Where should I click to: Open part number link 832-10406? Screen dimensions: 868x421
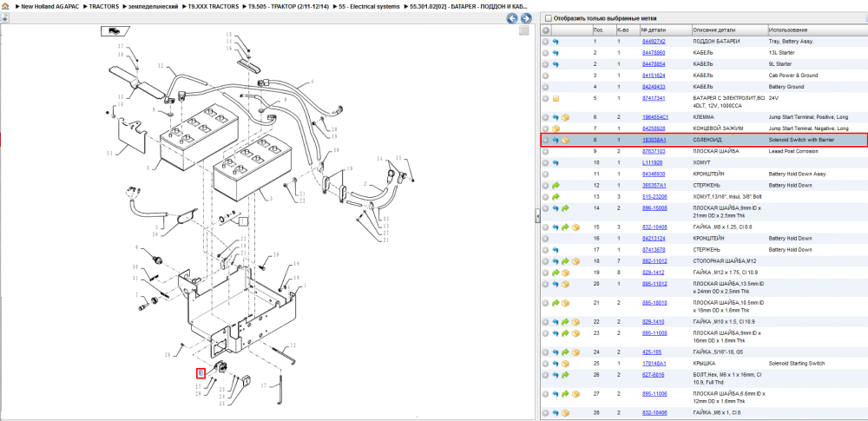tap(654, 412)
